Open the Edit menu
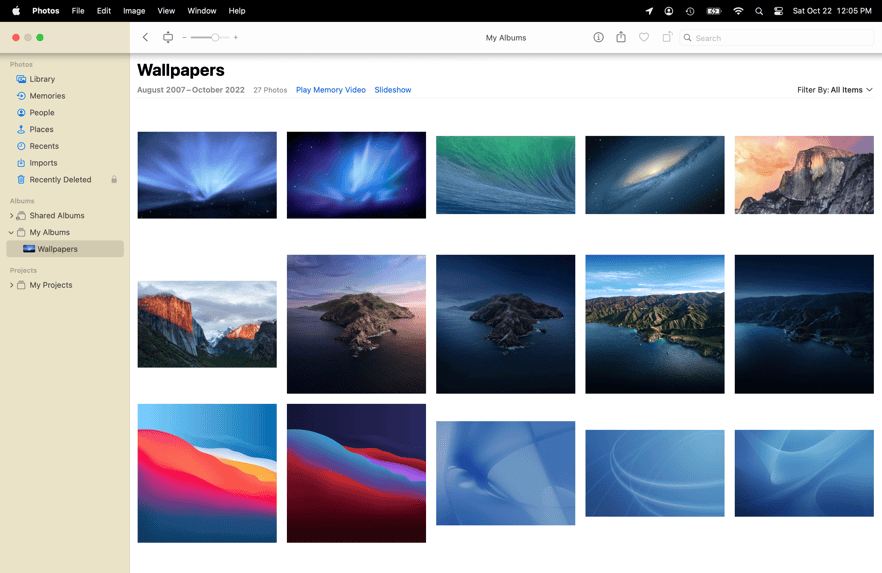882x573 pixels. click(104, 11)
